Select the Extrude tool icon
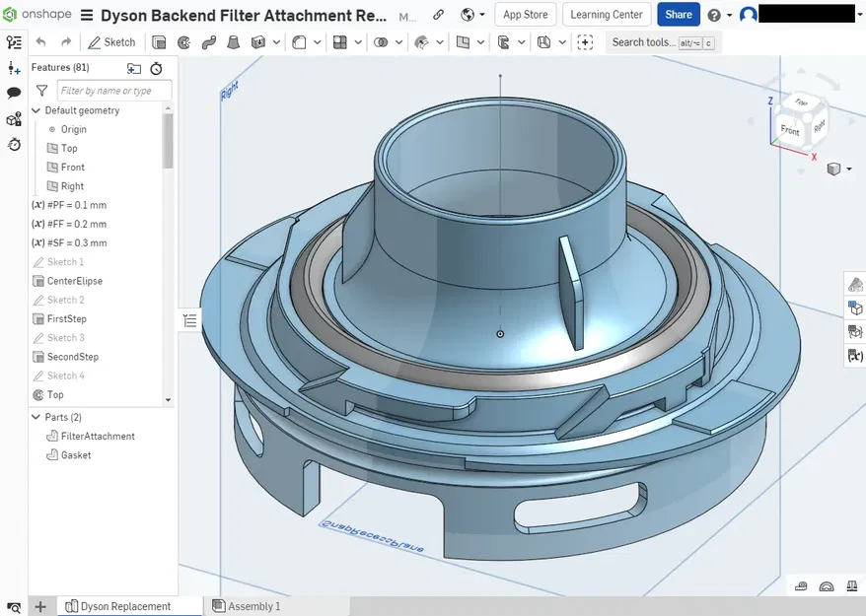866x616 pixels. tap(159, 42)
